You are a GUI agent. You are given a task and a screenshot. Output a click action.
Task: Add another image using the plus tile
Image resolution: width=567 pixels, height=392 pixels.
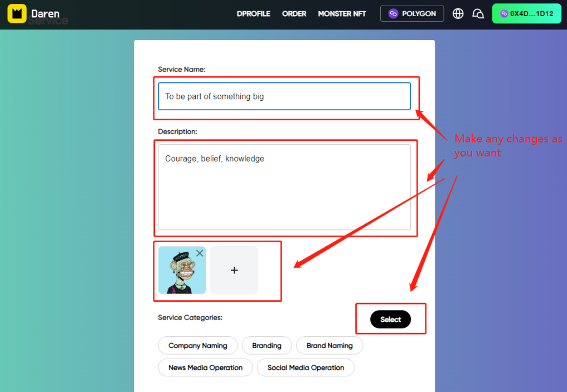point(234,270)
